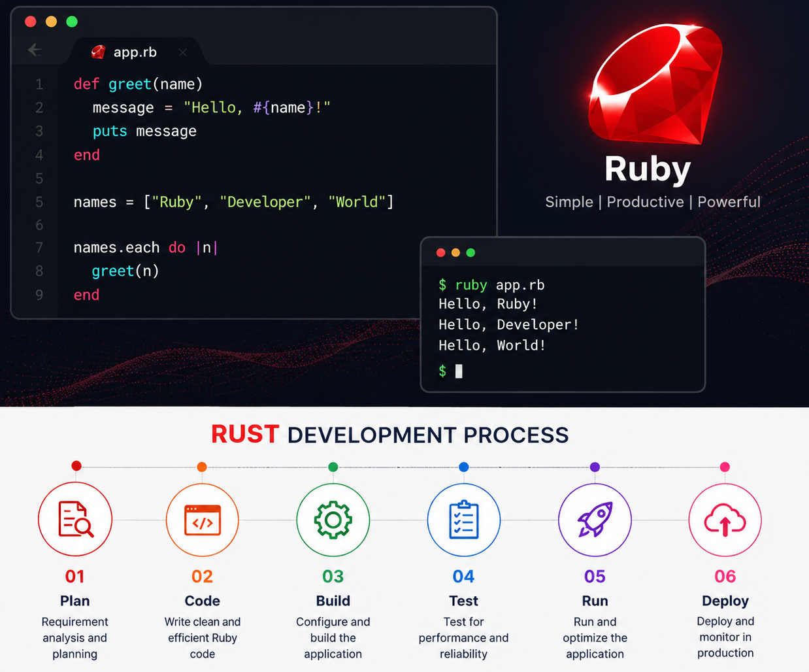Click 'names.each' in the code editor

(x=116, y=248)
